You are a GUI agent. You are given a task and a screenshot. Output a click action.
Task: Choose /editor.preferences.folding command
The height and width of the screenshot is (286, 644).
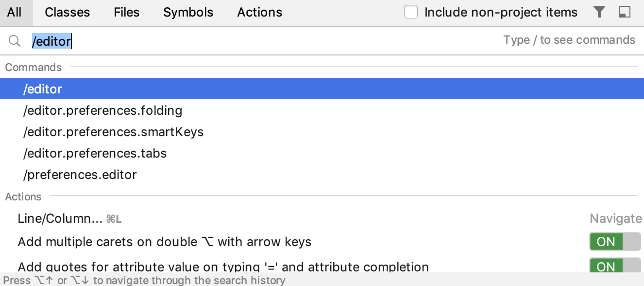(x=322, y=110)
